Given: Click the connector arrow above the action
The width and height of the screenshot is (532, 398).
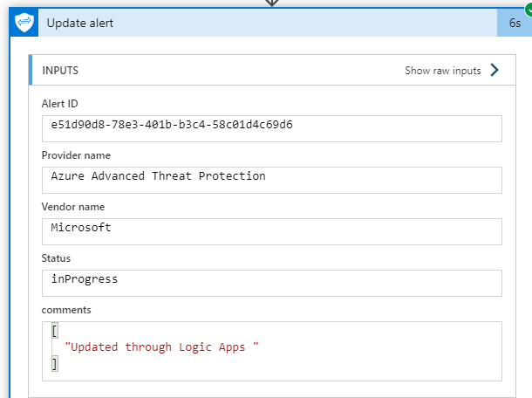Looking at the screenshot, I should (x=272, y=3).
